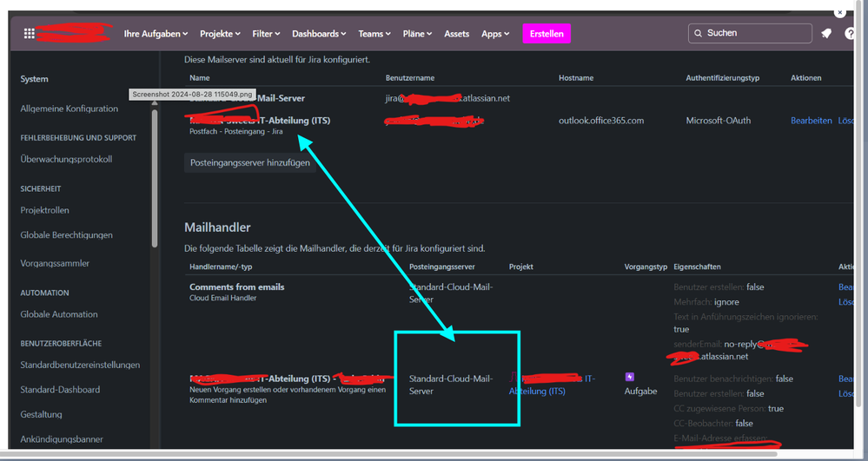Screen dimensions: 868x461
Task: Click Posteingangsserver hinzufügen button
Action: click(250, 163)
